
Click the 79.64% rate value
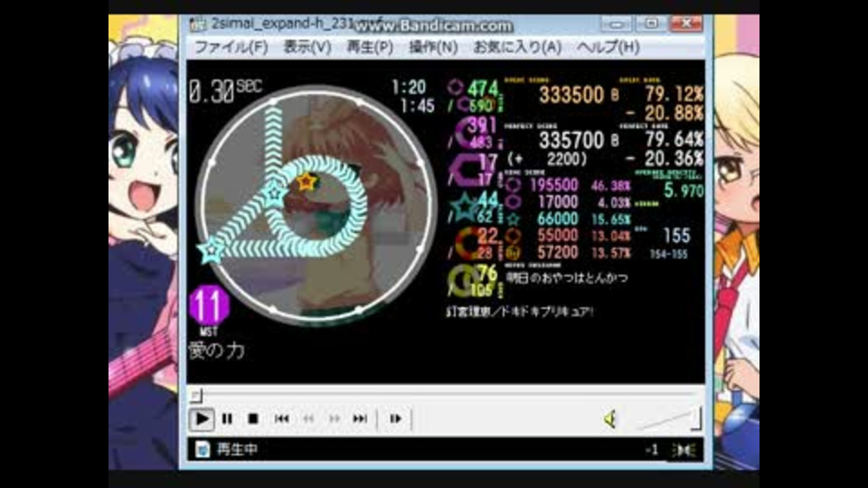pos(675,139)
